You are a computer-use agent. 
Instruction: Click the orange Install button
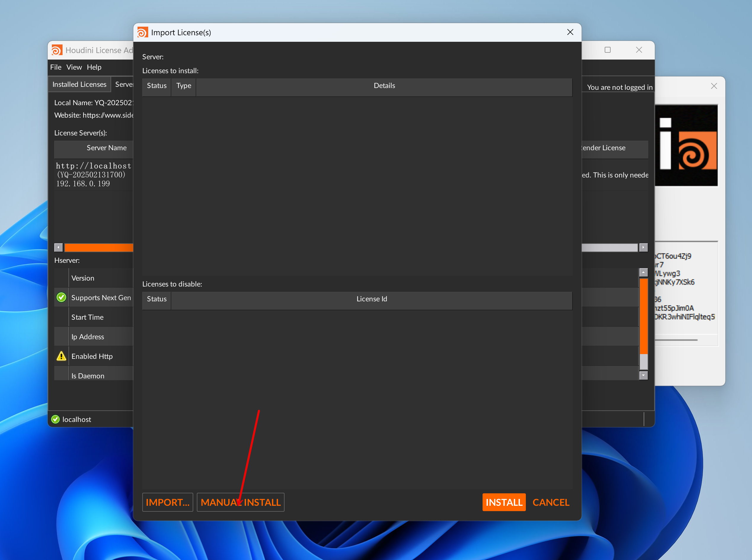coord(504,502)
